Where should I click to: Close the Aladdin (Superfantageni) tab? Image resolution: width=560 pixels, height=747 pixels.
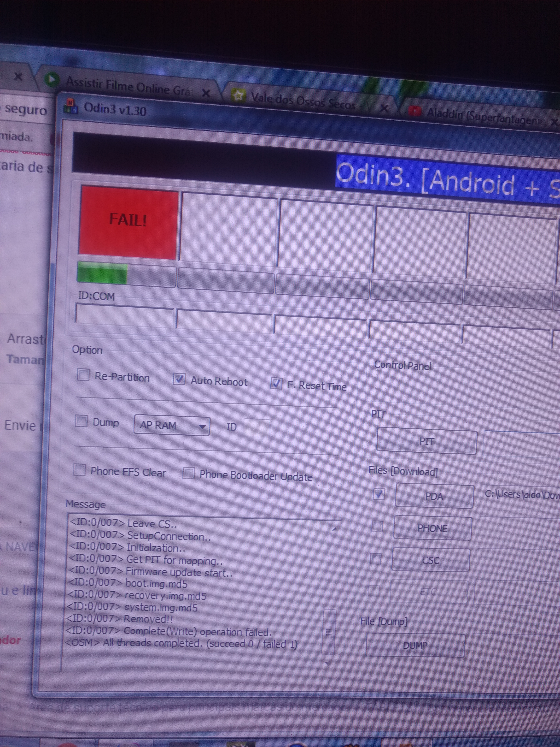pos(554,122)
